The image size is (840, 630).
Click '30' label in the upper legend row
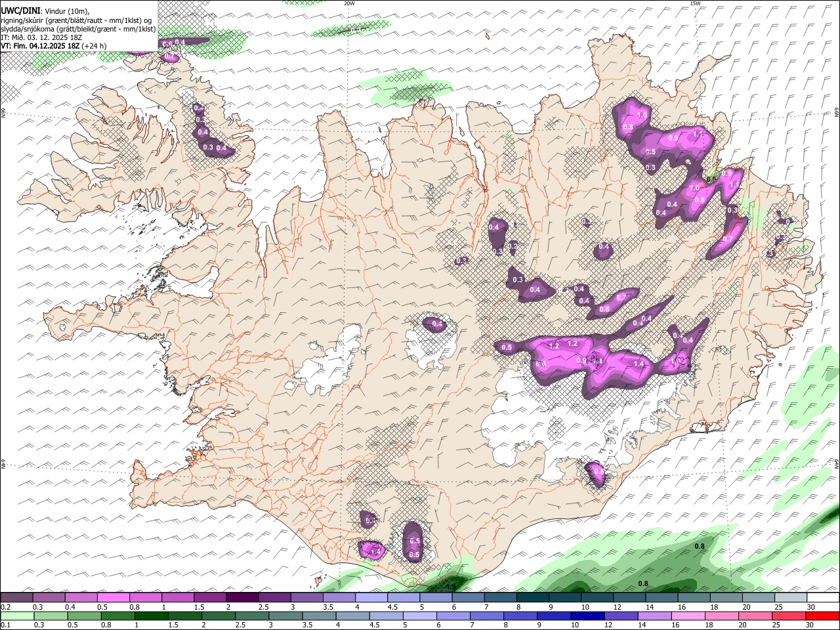coord(811,607)
